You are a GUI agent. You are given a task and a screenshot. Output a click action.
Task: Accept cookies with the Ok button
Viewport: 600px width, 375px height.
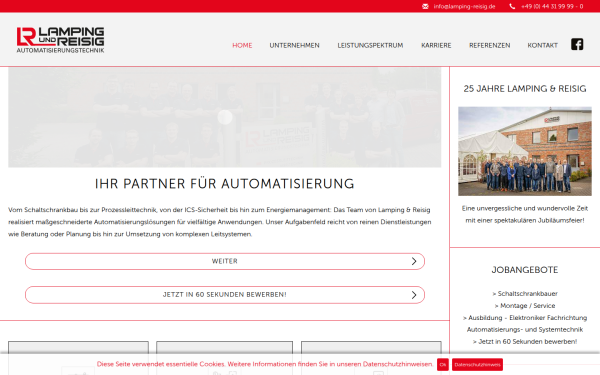[443, 365]
